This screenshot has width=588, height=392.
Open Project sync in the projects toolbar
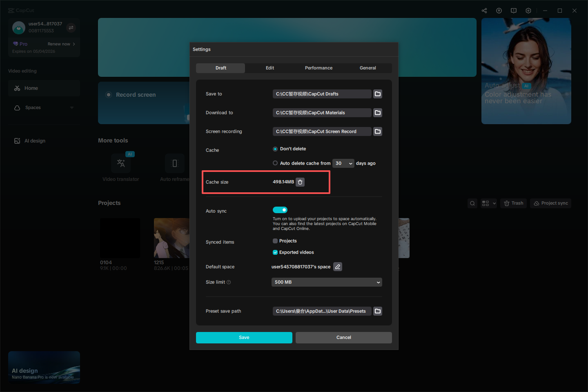coord(550,203)
